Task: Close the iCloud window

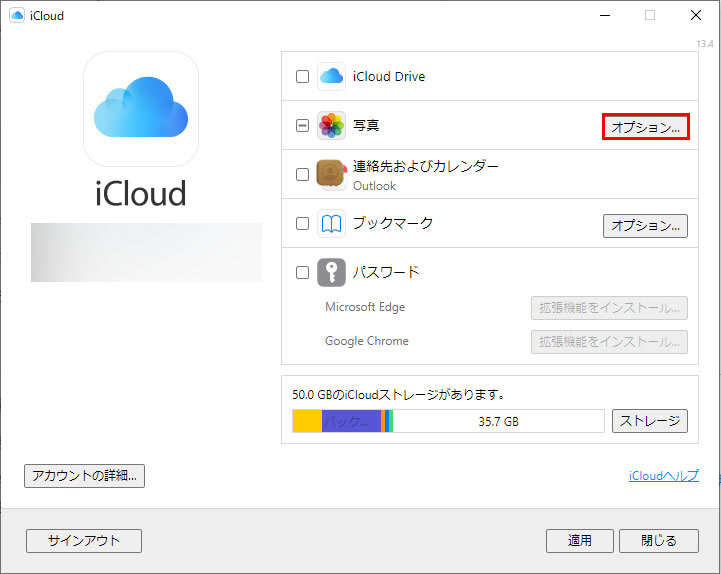Action: coord(696,15)
